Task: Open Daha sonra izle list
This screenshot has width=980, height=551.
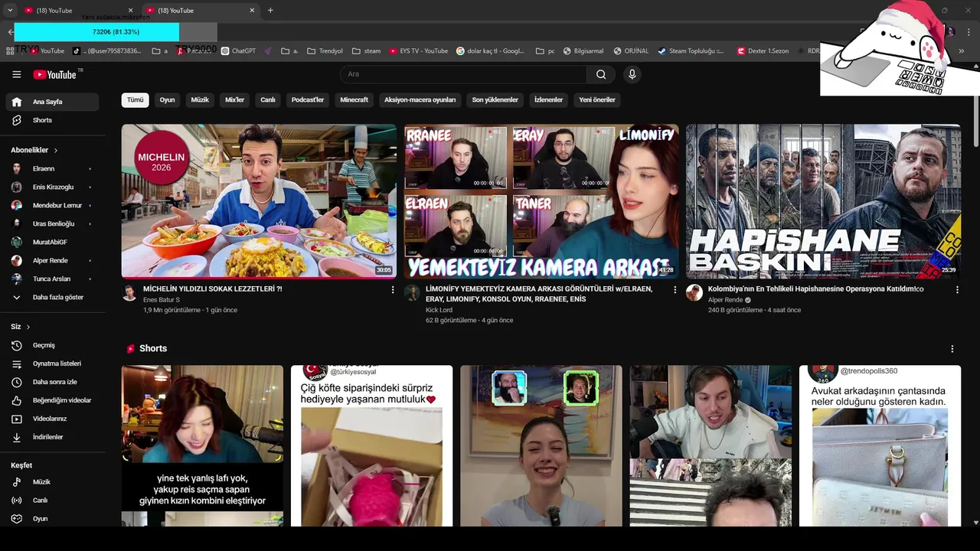Action: [x=52, y=382]
